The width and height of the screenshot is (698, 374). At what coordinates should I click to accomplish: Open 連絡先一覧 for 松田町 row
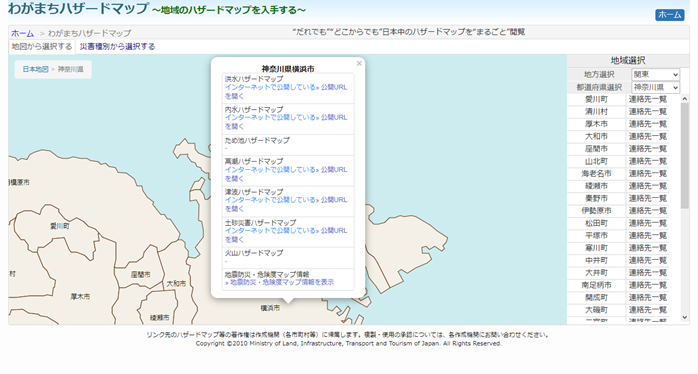(648, 224)
